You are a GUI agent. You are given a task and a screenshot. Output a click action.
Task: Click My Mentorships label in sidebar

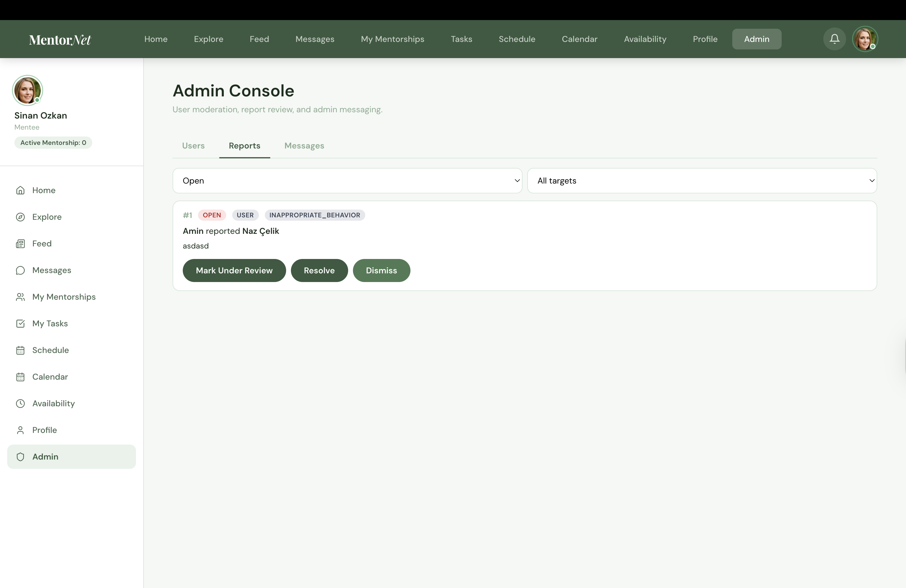click(x=64, y=297)
